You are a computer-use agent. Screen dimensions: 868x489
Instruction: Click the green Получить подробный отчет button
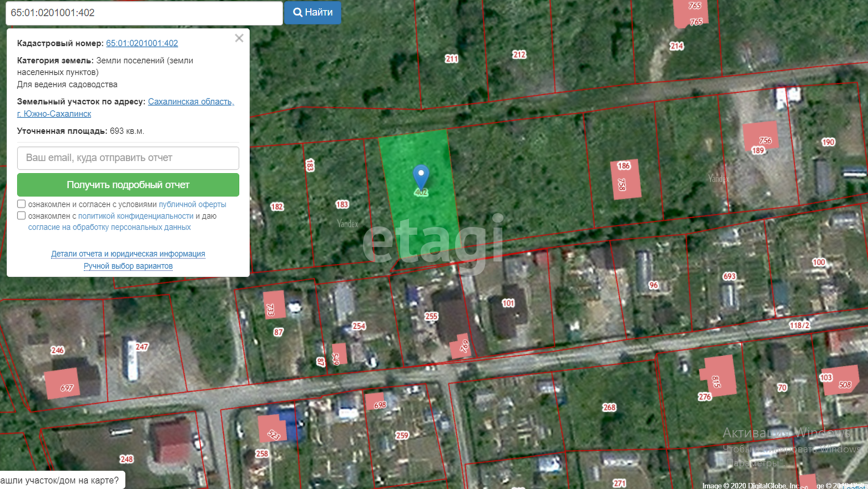[128, 185]
